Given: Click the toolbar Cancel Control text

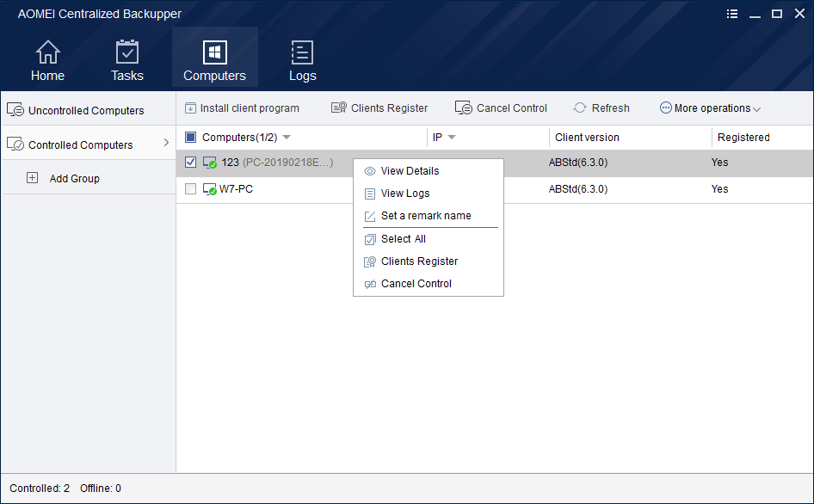Looking at the screenshot, I should click(512, 108).
